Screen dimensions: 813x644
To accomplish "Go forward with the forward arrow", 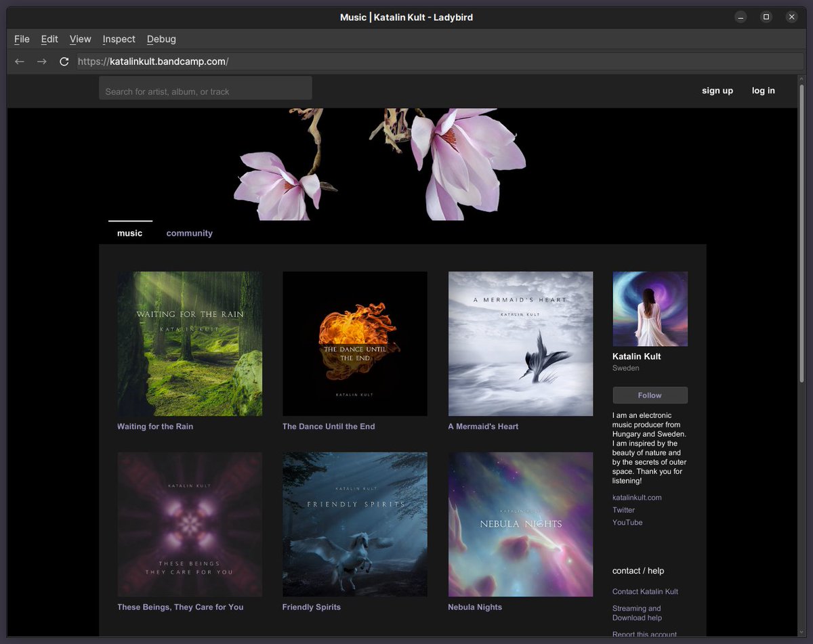I will click(x=42, y=62).
